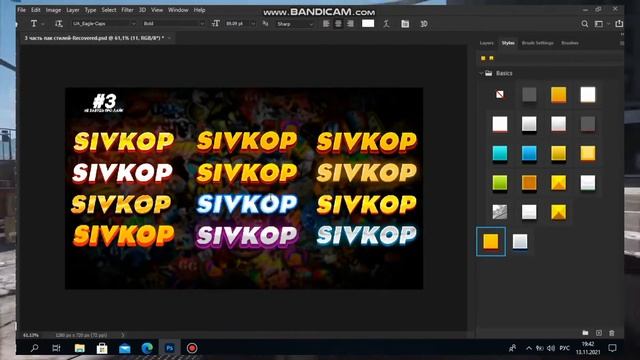
Task: Open Photoshop search magnifier icon
Action: 584,24
